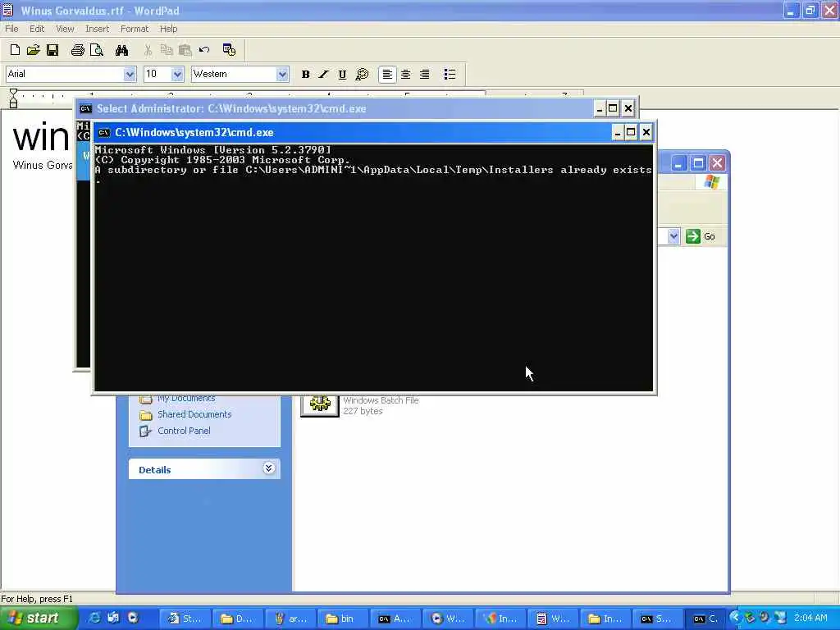Click the system tray expand arrow

tap(734, 618)
